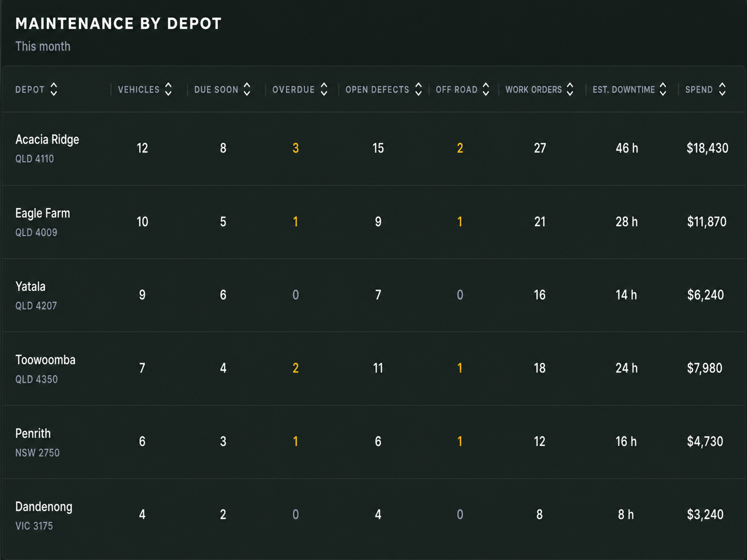Open the Yatala depot entry

click(373, 295)
